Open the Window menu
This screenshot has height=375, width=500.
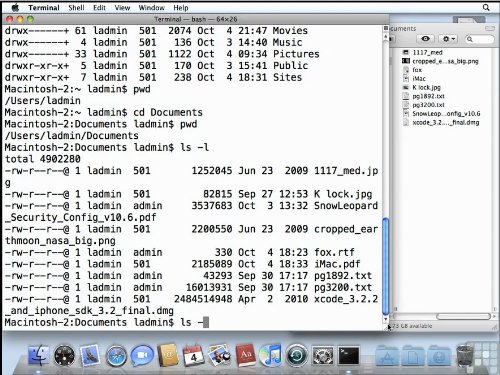point(152,8)
